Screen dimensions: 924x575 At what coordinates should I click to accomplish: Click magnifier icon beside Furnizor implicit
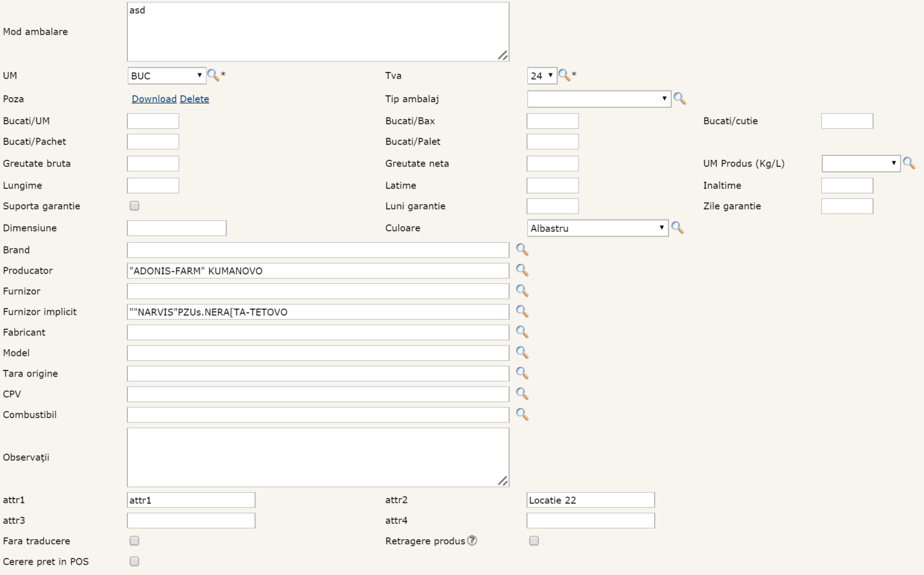pos(522,311)
